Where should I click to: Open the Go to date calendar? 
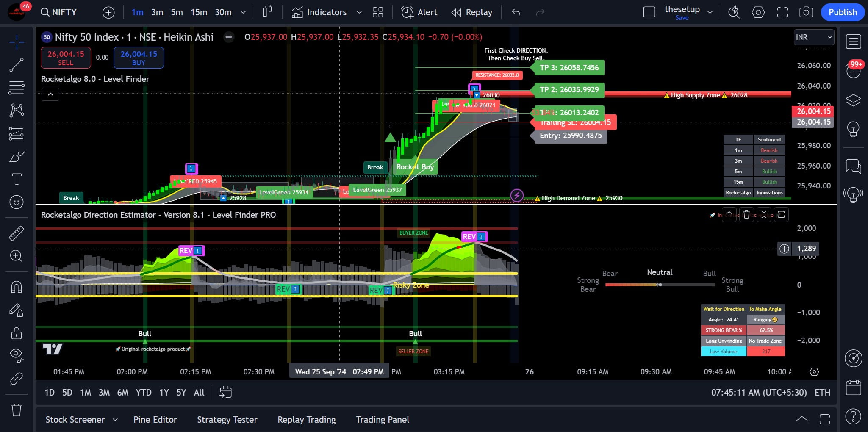225,392
